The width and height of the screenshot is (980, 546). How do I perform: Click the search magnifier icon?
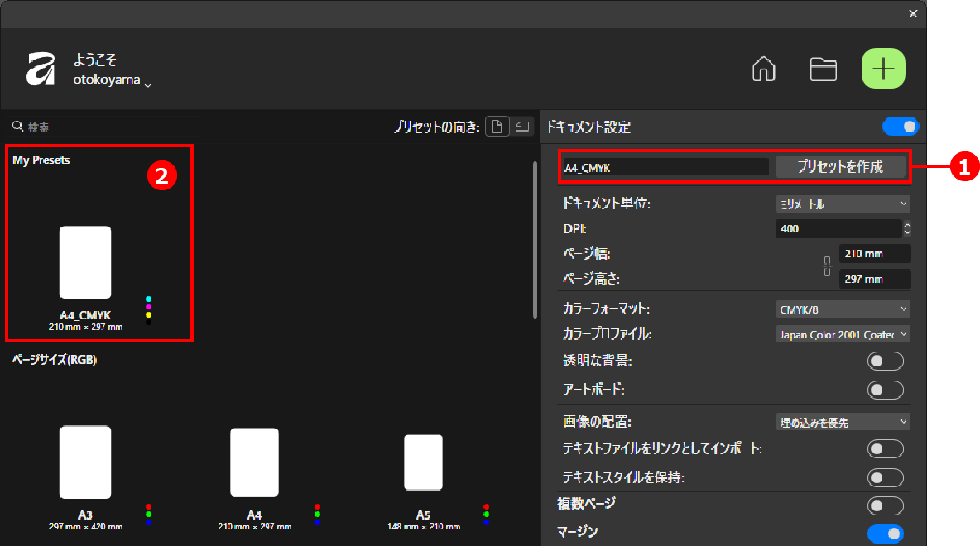(17, 127)
